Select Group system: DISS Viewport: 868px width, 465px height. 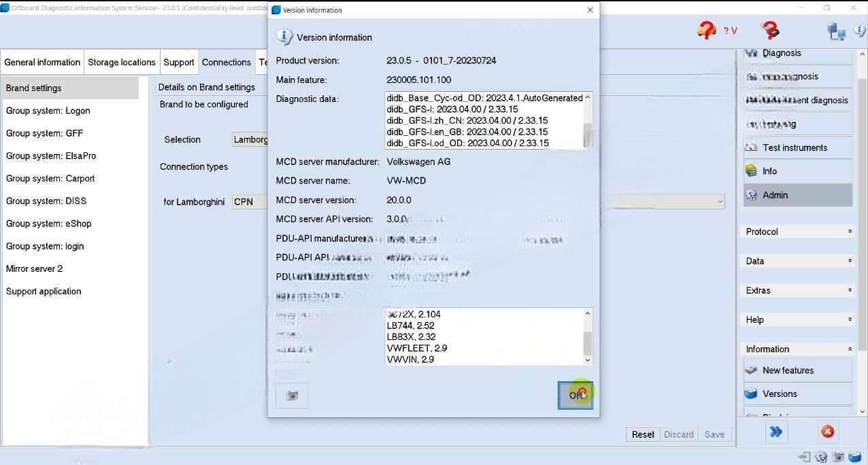click(71, 201)
